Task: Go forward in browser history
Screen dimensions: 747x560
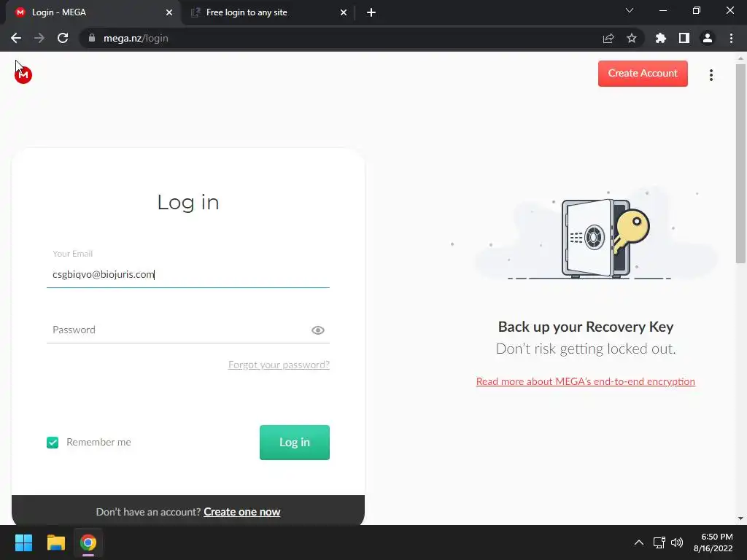Action: pyautogui.click(x=39, y=38)
